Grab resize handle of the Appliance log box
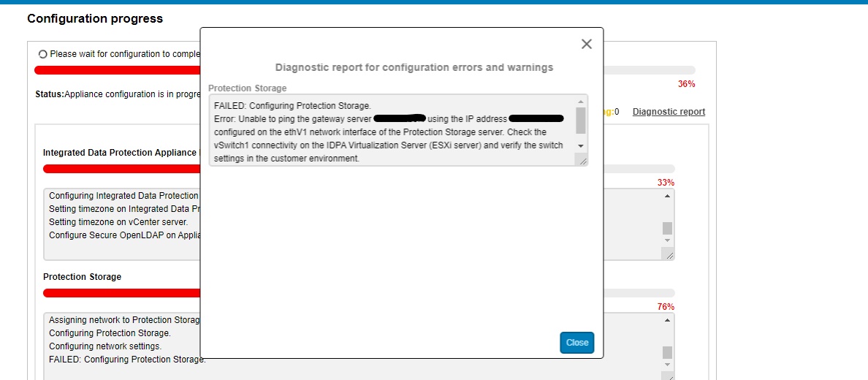868x380 pixels. click(x=669, y=254)
